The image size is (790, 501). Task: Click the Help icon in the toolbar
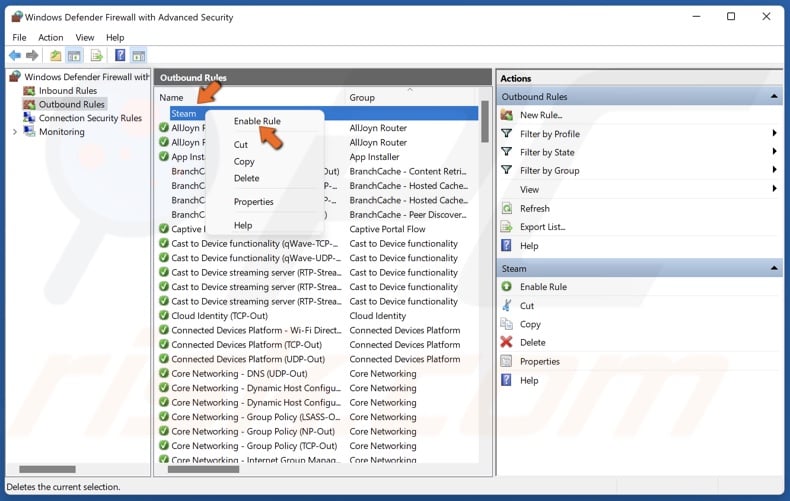pyautogui.click(x=120, y=56)
